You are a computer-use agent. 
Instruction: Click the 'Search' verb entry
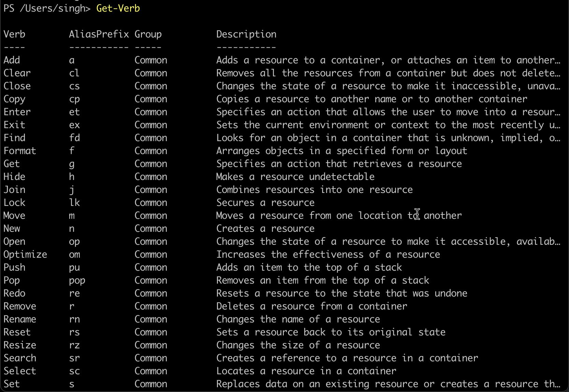[x=20, y=358]
